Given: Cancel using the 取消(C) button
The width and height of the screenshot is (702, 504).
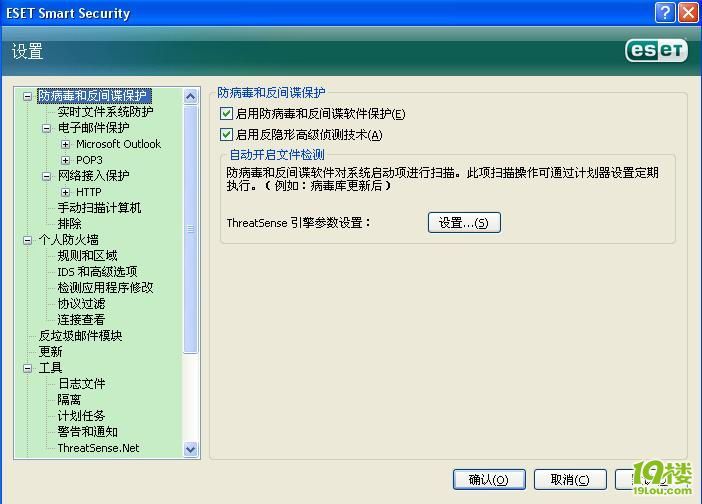Looking at the screenshot, I should coord(570,480).
